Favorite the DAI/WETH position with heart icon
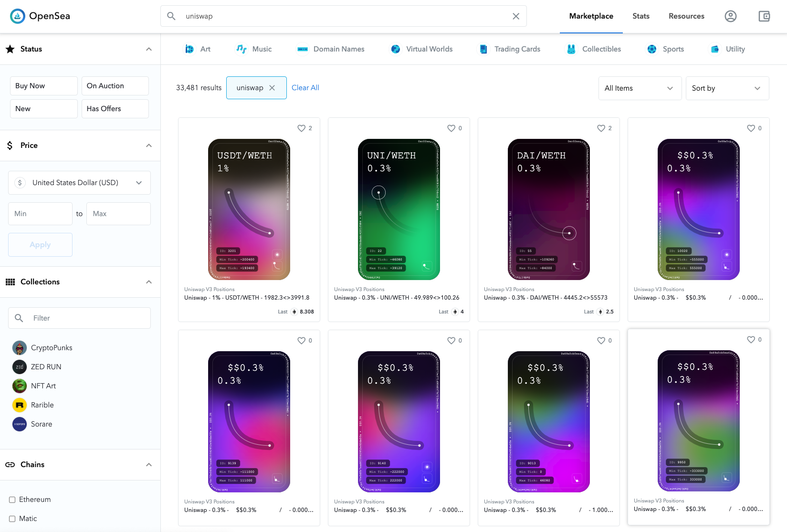Image resolution: width=787 pixels, height=532 pixels. pyautogui.click(x=601, y=128)
